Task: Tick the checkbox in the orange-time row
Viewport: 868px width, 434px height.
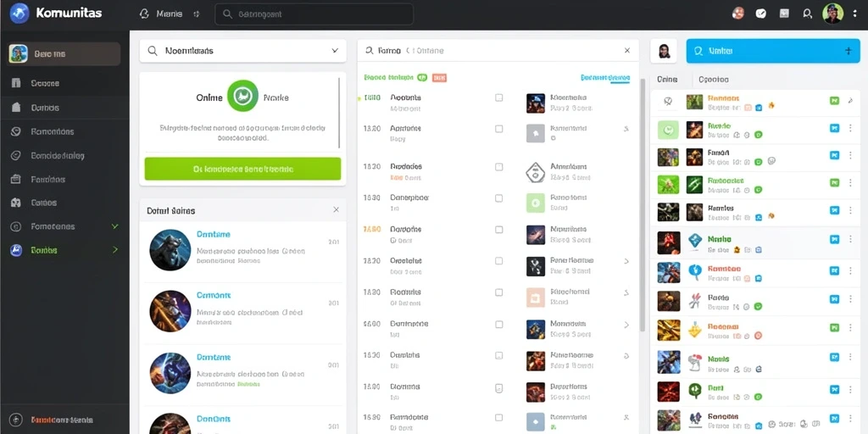Action: tap(498, 229)
